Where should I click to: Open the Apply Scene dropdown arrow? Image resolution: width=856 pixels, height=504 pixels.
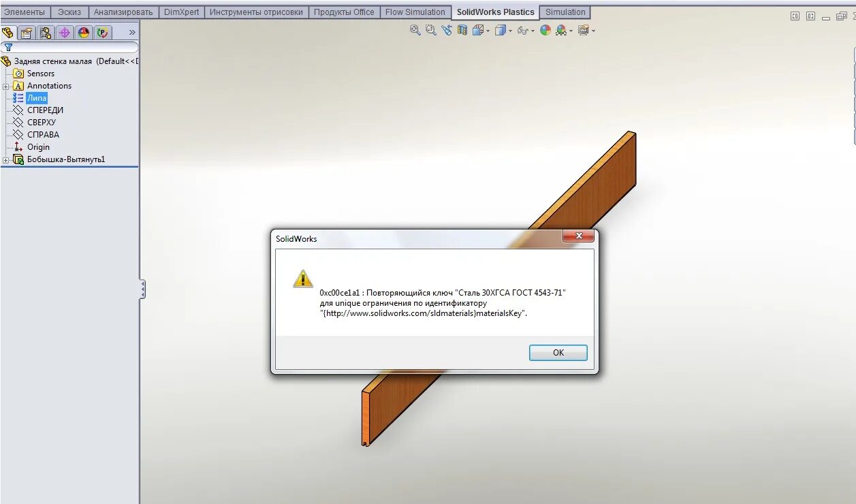(x=571, y=31)
